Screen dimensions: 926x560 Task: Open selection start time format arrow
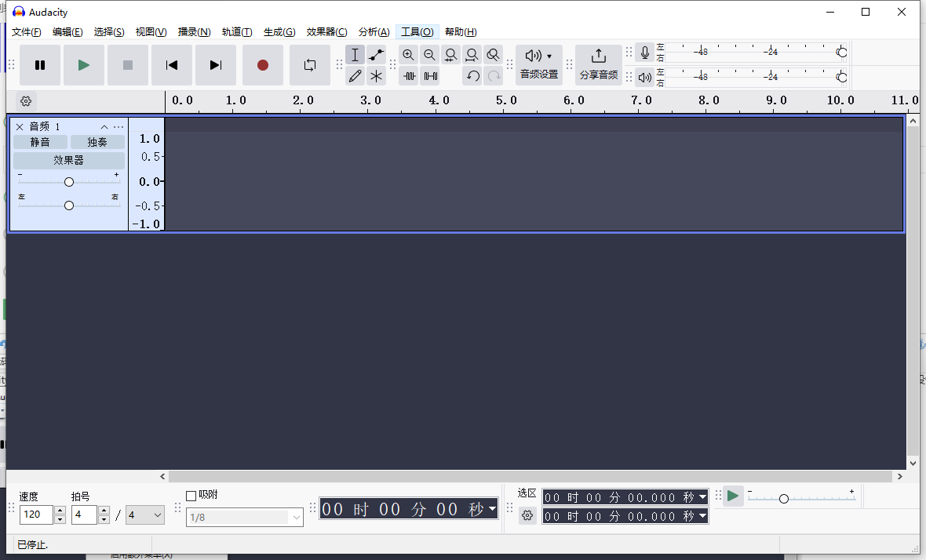pos(702,497)
